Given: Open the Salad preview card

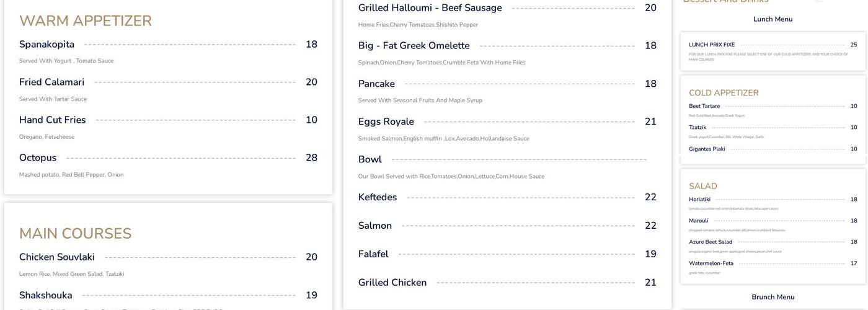Looking at the screenshot, I should click(x=773, y=226).
